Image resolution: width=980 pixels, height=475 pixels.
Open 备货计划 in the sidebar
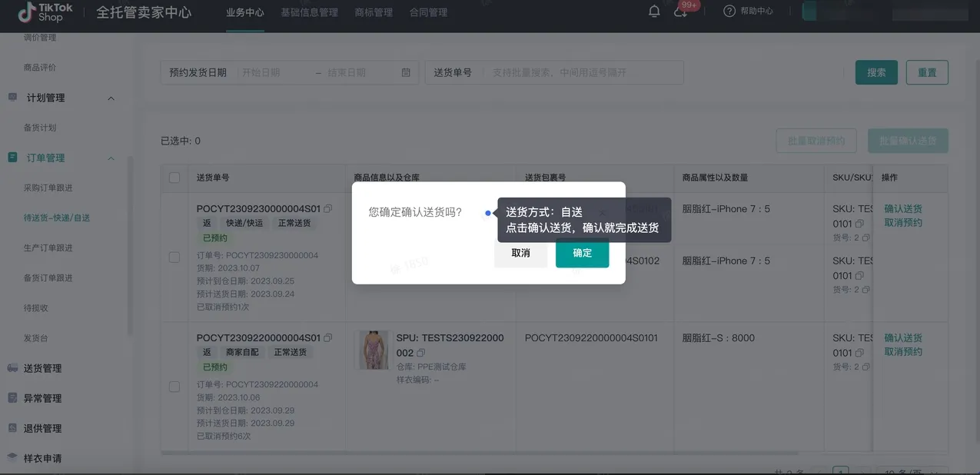[x=40, y=128]
